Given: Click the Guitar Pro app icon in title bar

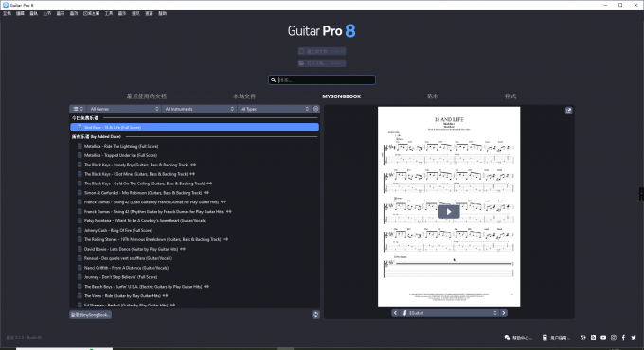Looking at the screenshot, I should pos(6,5).
